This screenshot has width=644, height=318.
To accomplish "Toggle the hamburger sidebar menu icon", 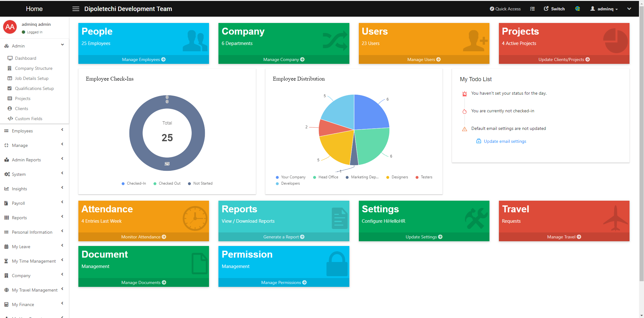I will 76,9.
